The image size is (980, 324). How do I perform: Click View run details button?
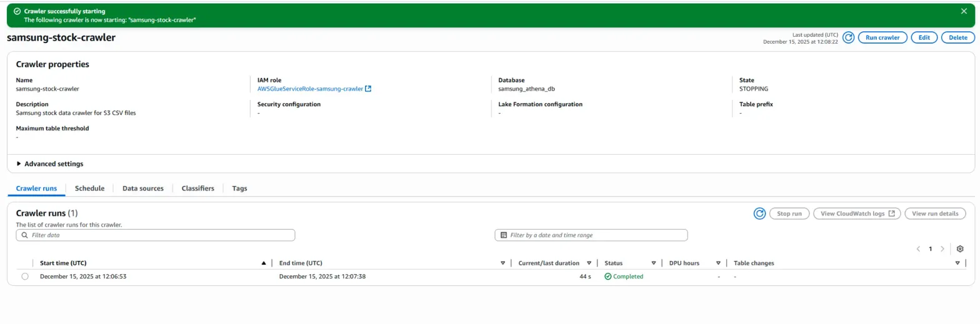pos(935,214)
